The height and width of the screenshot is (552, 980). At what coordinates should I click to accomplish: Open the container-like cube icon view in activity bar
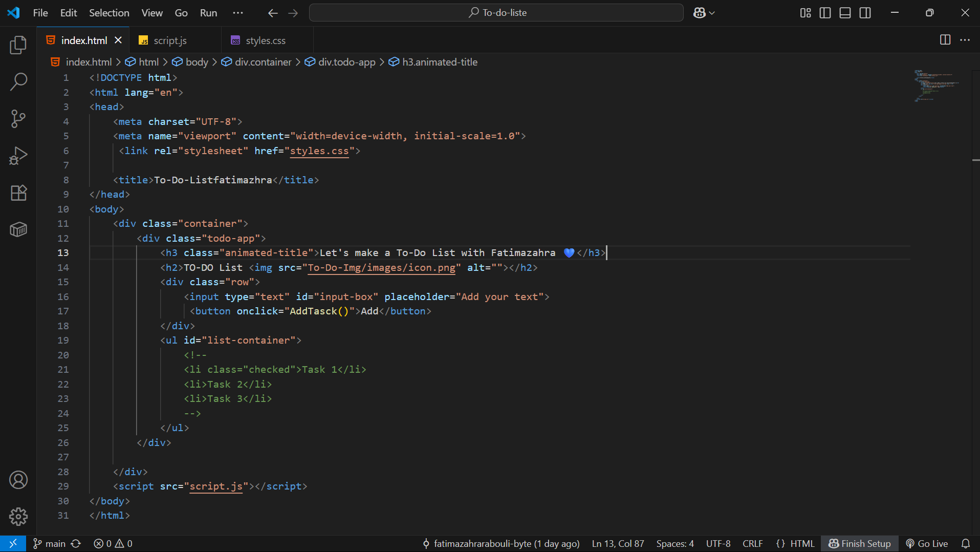[x=18, y=229]
